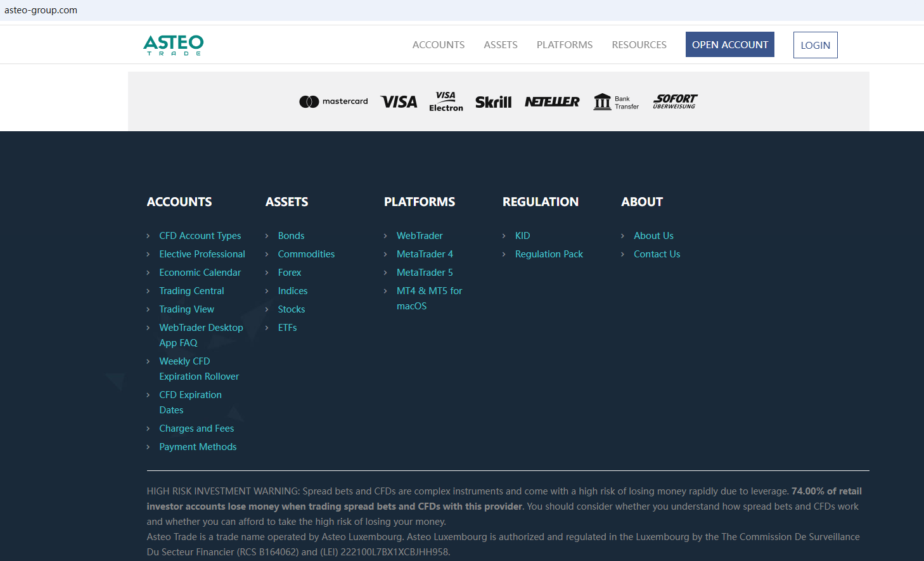Image resolution: width=924 pixels, height=561 pixels.
Task: Click the ABOUT heading
Action: (642, 202)
